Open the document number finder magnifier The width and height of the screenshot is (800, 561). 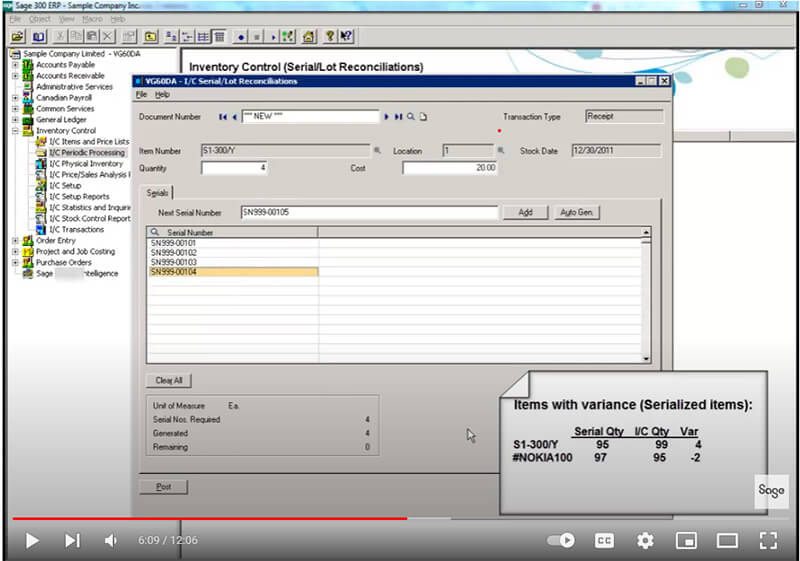pos(411,117)
